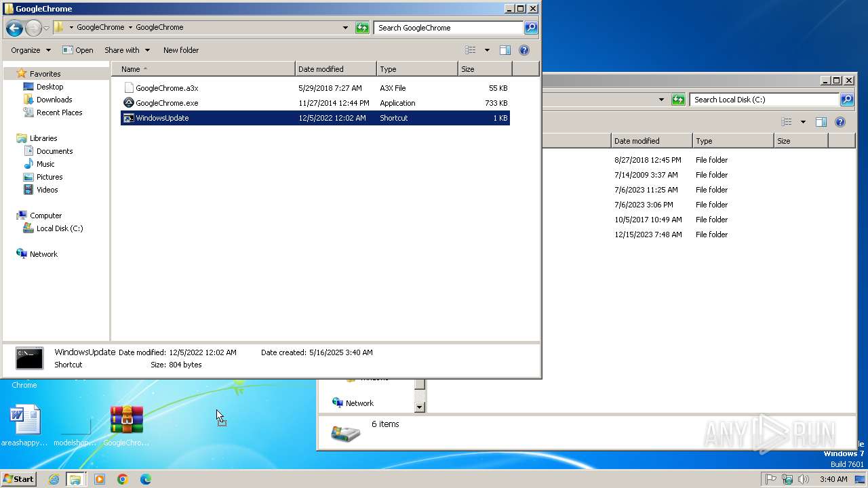
Task: Click the Back navigation arrow in GoogleChrome window
Action: 14,28
